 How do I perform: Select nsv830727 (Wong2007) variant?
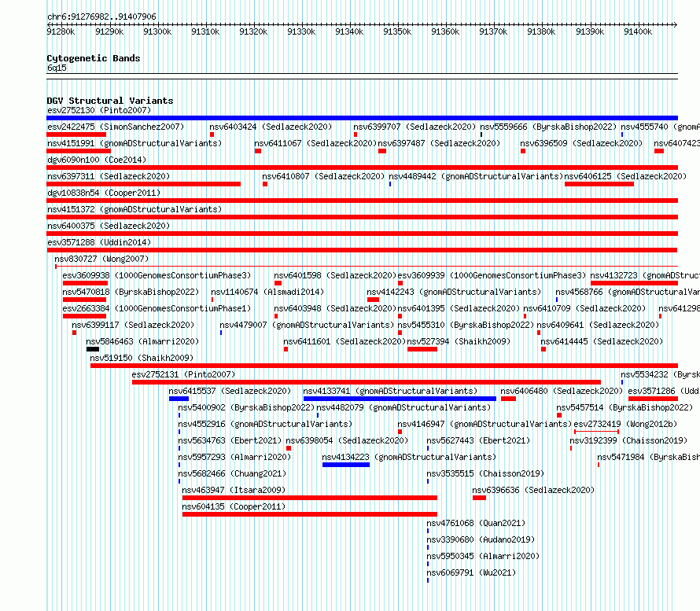coord(101,259)
